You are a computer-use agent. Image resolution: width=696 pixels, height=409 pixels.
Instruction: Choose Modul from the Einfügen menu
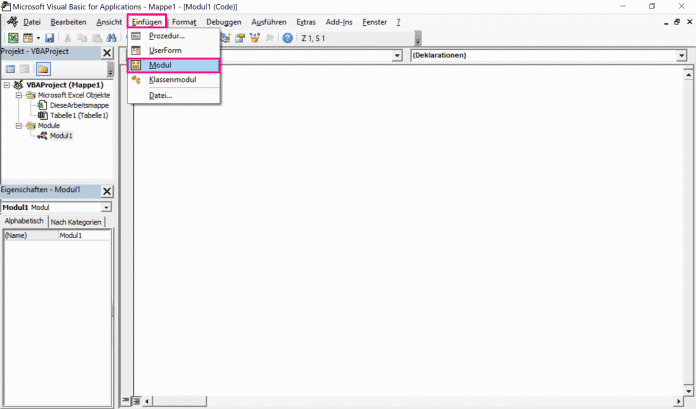click(160, 65)
